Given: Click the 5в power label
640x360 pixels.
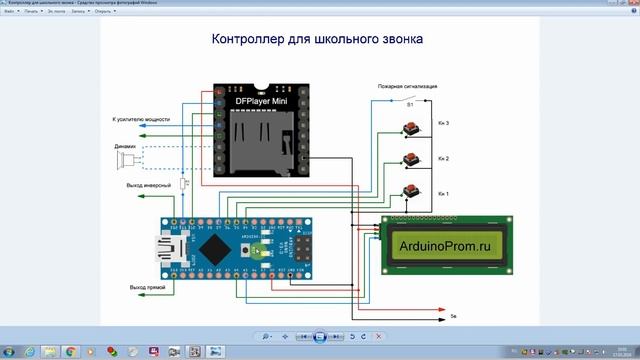Looking at the screenshot, I should (x=453, y=316).
